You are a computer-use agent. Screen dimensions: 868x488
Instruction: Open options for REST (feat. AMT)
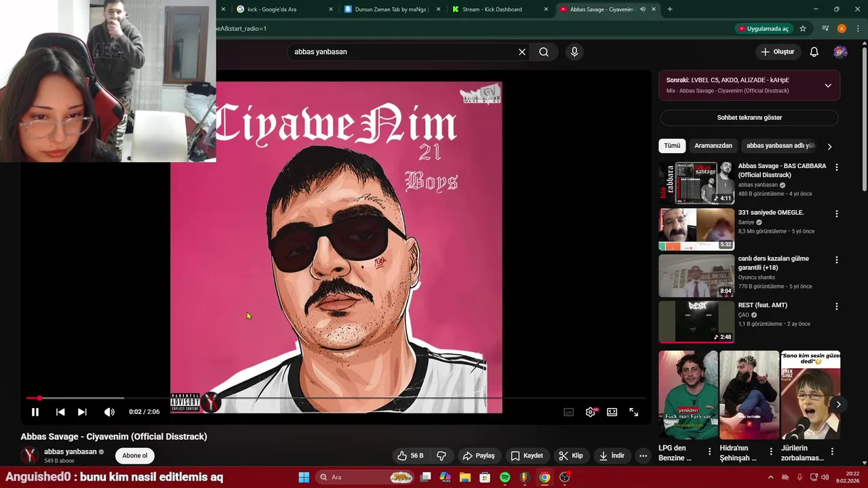click(837, 306)
